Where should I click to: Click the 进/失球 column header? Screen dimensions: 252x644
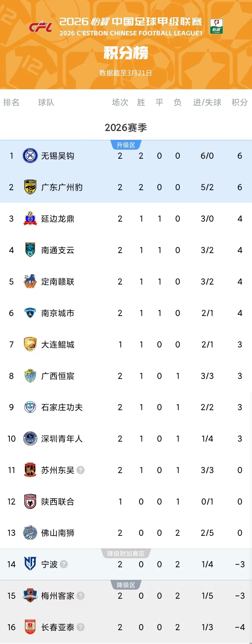[x=207, y=102]
